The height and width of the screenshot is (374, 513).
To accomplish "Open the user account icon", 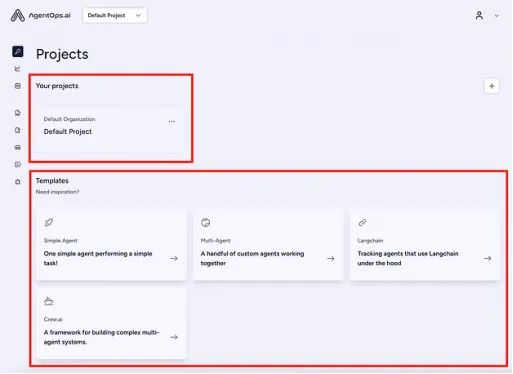I will click(x=479, y=15).
